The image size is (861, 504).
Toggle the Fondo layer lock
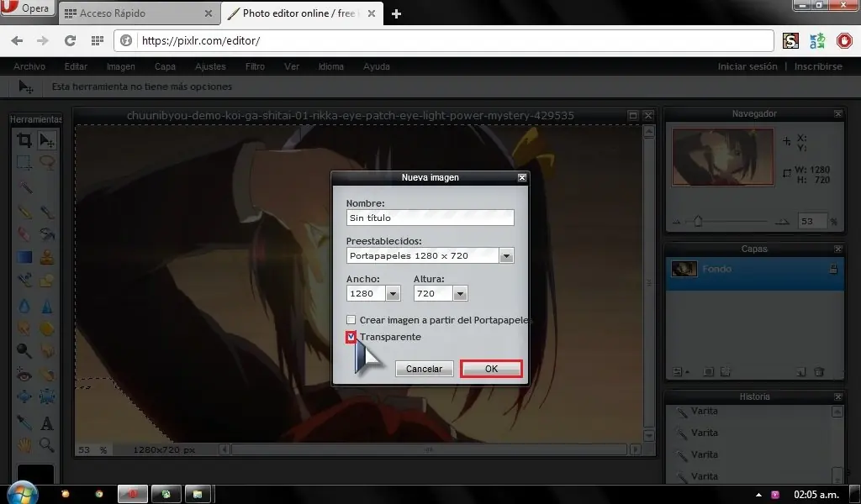833,269
